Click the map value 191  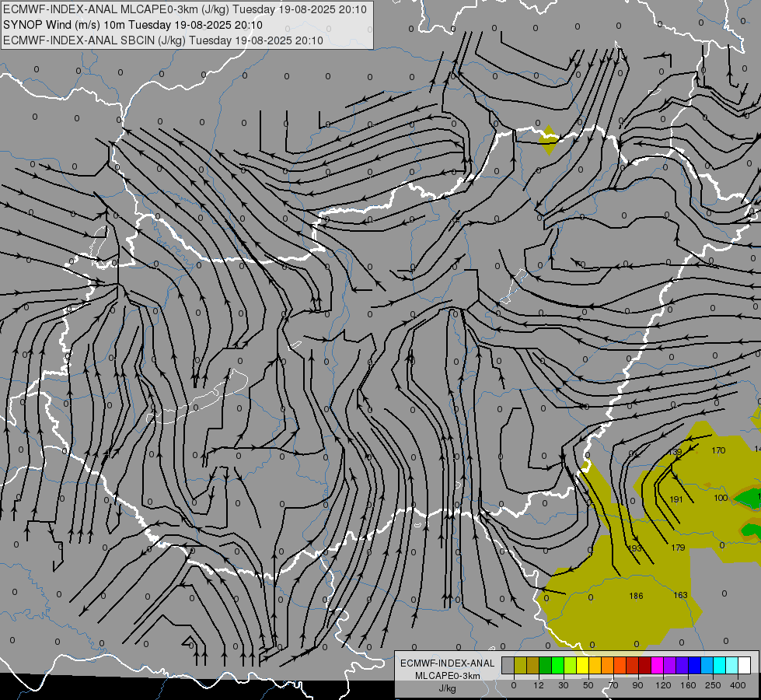[676, 499]
